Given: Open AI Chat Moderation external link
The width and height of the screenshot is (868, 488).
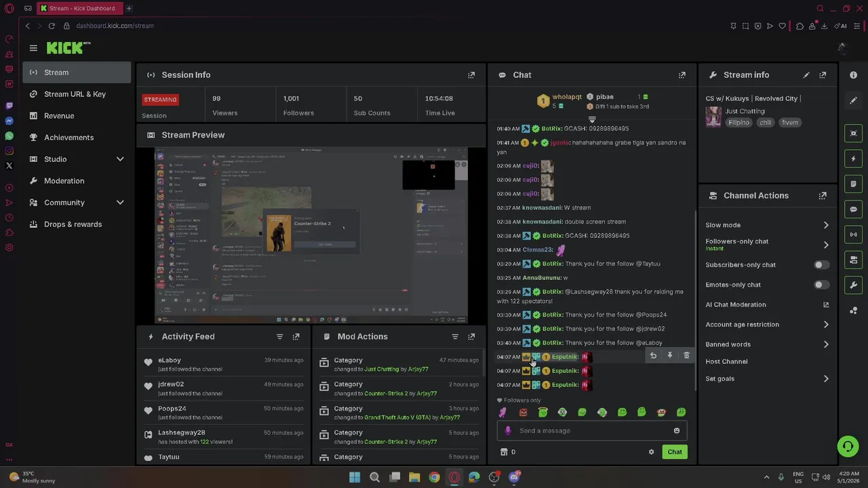Looking at the screenshot, I should coord(826,305).
